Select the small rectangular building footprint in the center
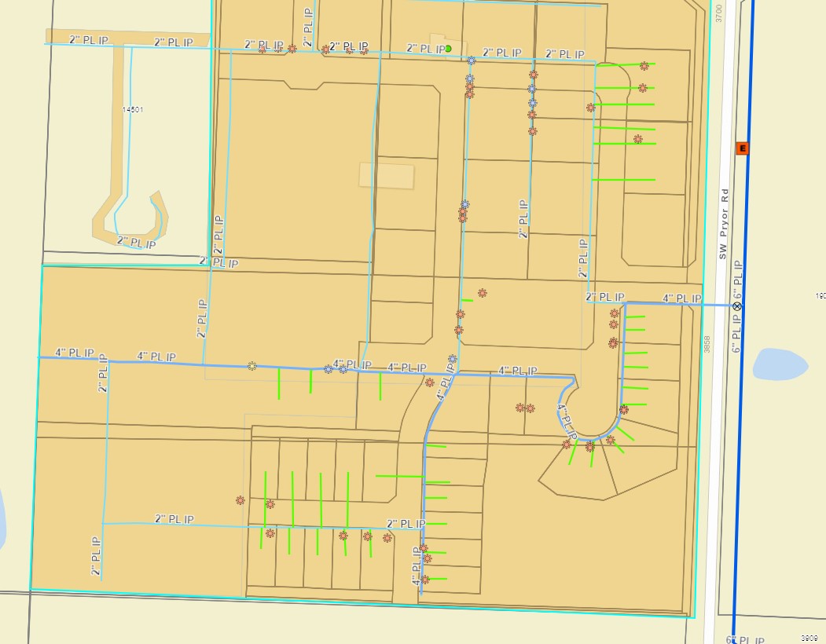The image size is (826, 644). [386, 175]
